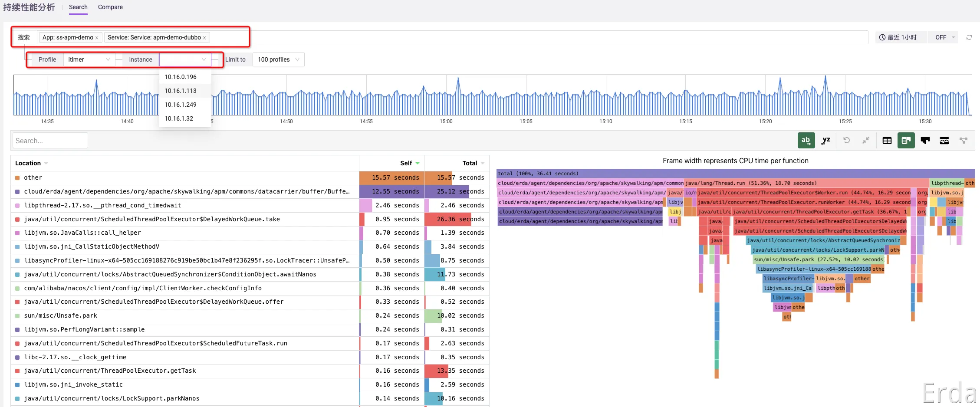Click the ab forward name-format icon
Image resolution: width=980 pixels, height=407 pixels.
pyautogui.click(x=806, y=141)
